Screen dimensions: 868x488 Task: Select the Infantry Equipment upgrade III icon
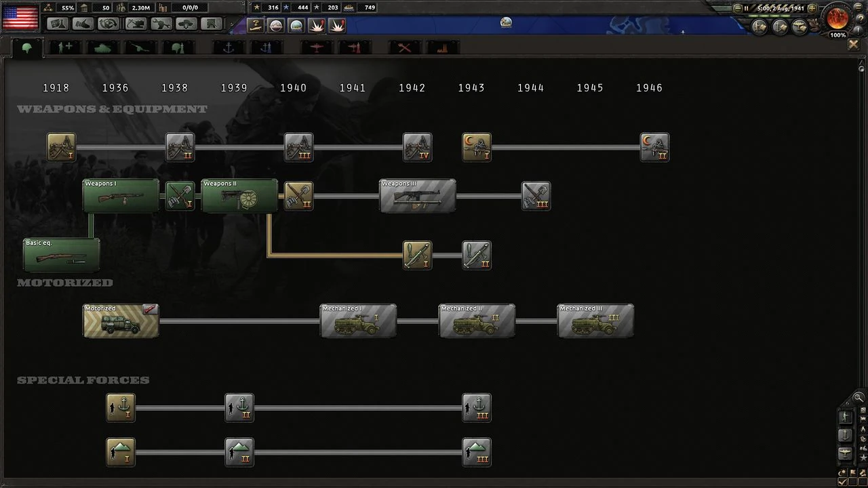536,196
